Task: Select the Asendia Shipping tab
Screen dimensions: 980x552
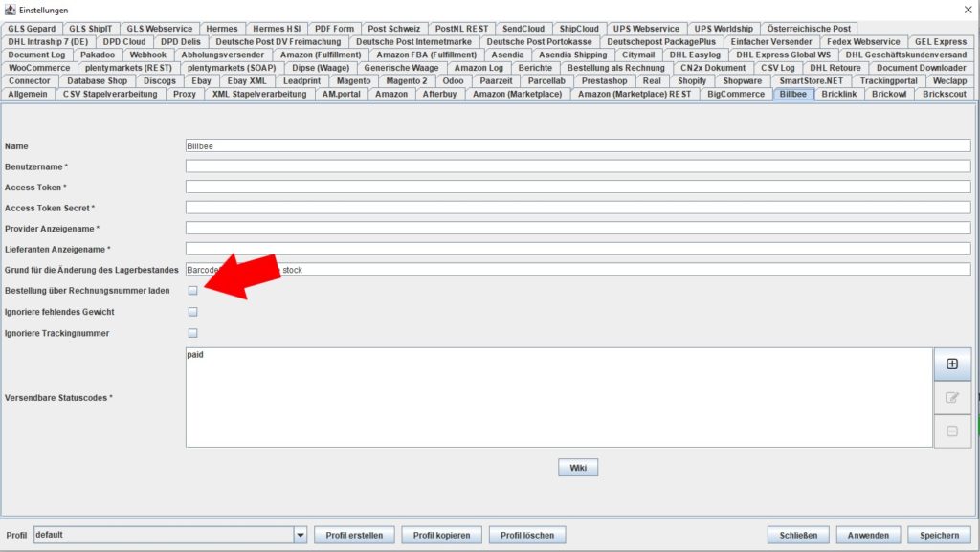Action: (x=573, y=55)
